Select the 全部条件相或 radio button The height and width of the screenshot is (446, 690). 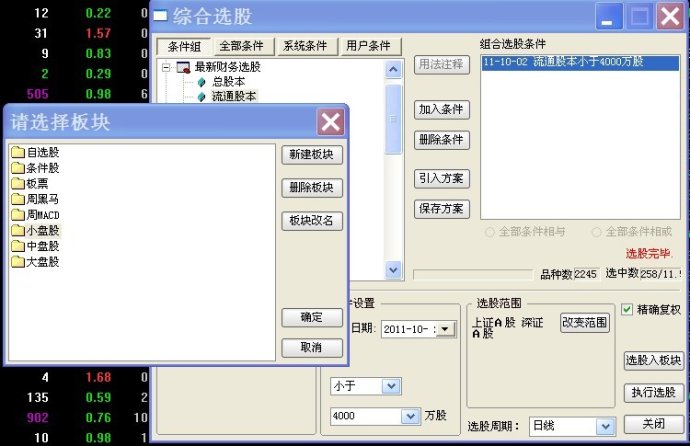click(596, 232)
